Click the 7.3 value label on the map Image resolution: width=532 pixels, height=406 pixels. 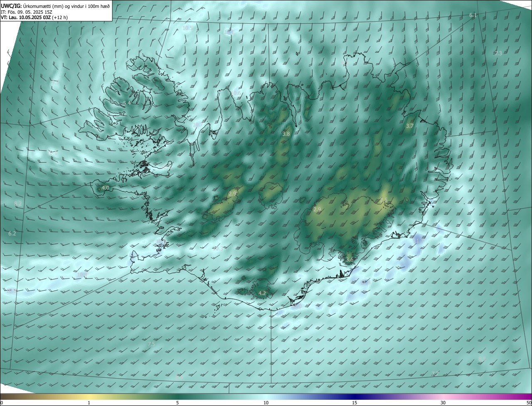coord(498,53)
